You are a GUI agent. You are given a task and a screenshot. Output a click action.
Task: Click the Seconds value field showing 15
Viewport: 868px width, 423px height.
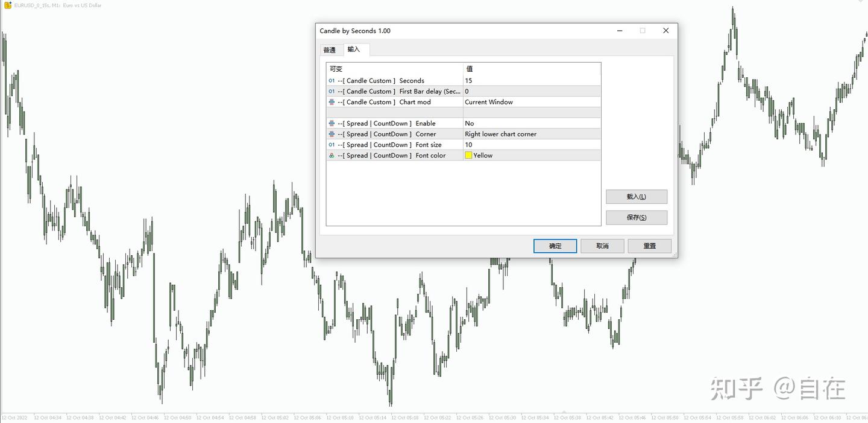click(x=532, y=81)
